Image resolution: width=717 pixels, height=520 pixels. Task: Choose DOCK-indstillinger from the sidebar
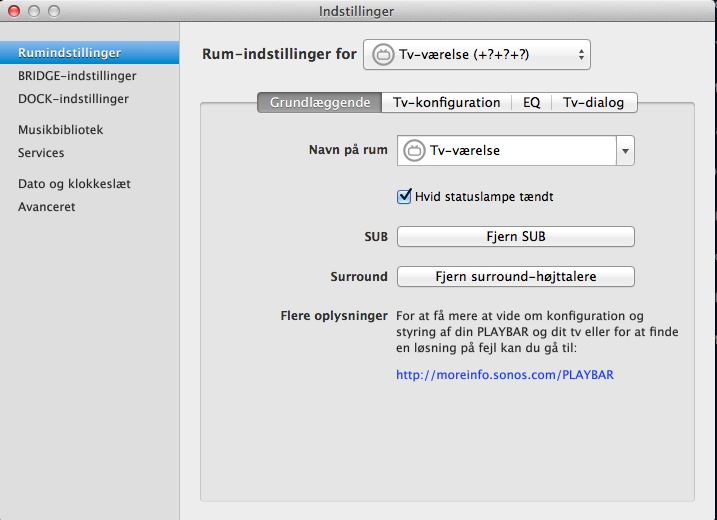[x=73, y=99]
